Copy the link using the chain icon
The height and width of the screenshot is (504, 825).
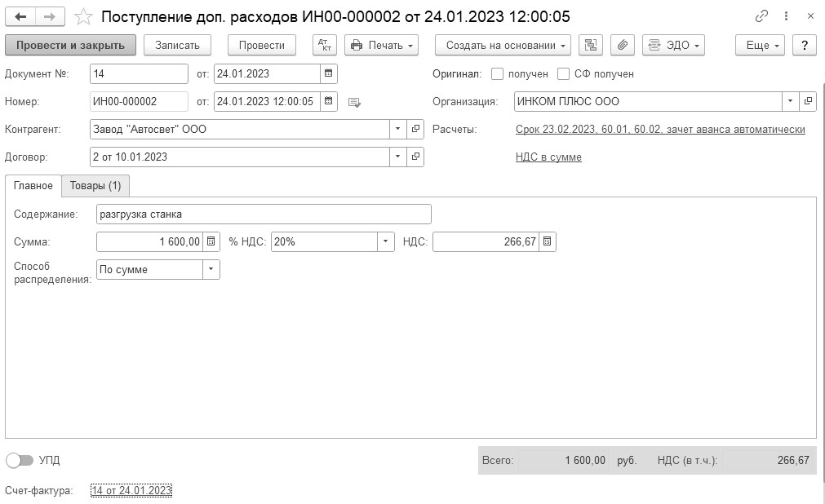pos(761,16)
